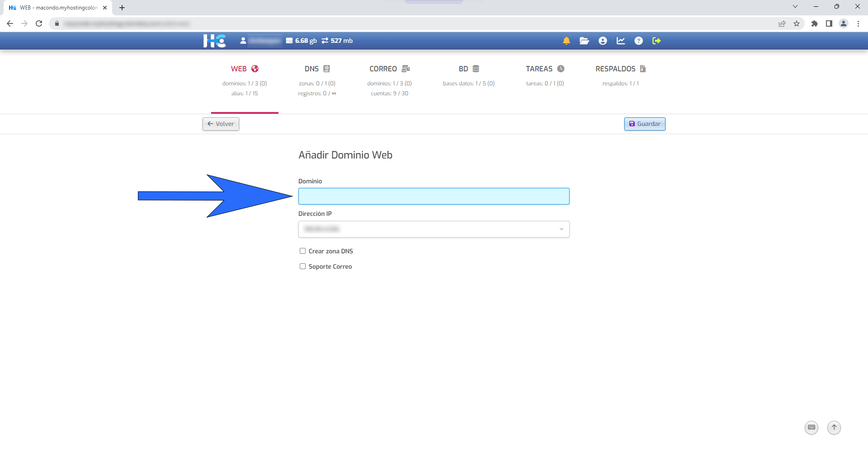Click the green logout icon

656,41
